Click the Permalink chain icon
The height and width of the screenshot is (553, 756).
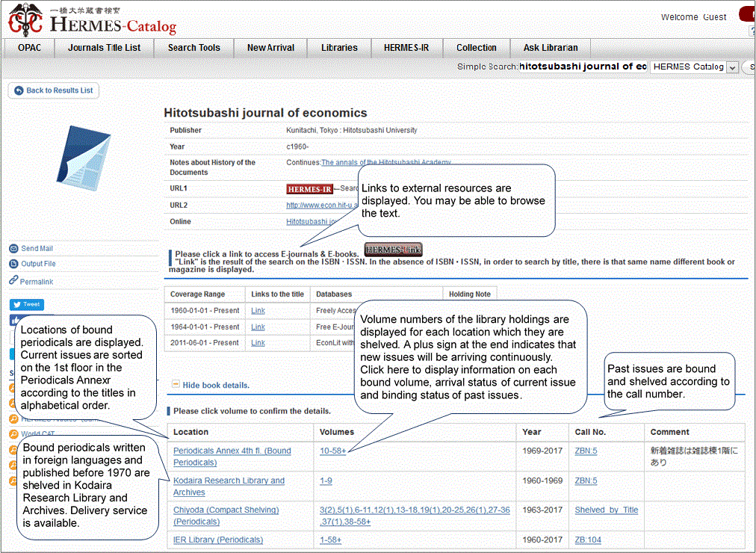13,280
